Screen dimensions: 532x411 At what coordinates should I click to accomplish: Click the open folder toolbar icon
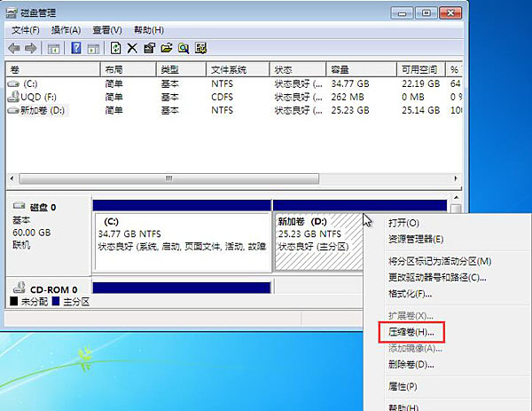coord(166,48)
